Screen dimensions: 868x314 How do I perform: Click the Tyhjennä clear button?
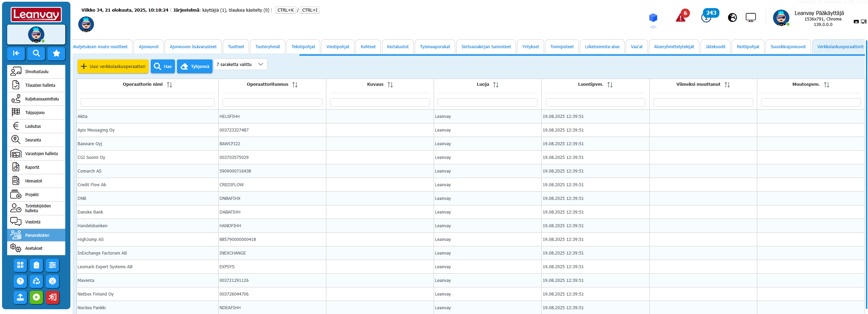(195, 66)
